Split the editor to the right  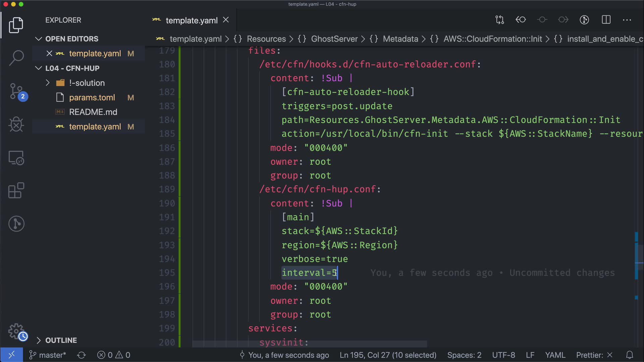tap(606, 20)
